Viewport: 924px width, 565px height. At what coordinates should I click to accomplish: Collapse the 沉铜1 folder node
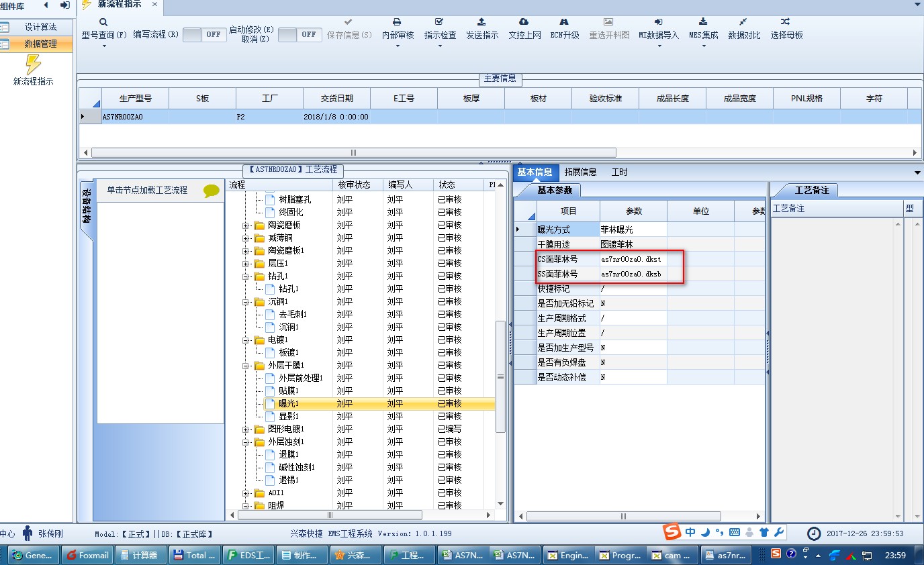tap(246, 302)
